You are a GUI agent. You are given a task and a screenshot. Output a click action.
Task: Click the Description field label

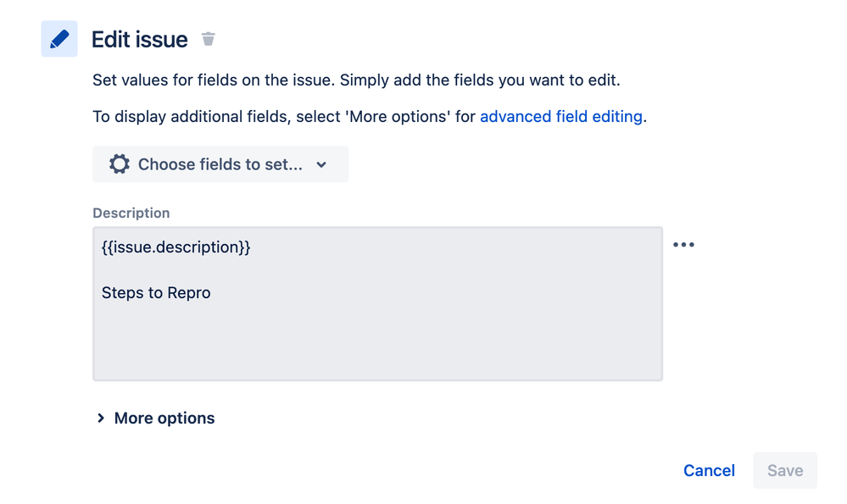[x=131, y=213]
